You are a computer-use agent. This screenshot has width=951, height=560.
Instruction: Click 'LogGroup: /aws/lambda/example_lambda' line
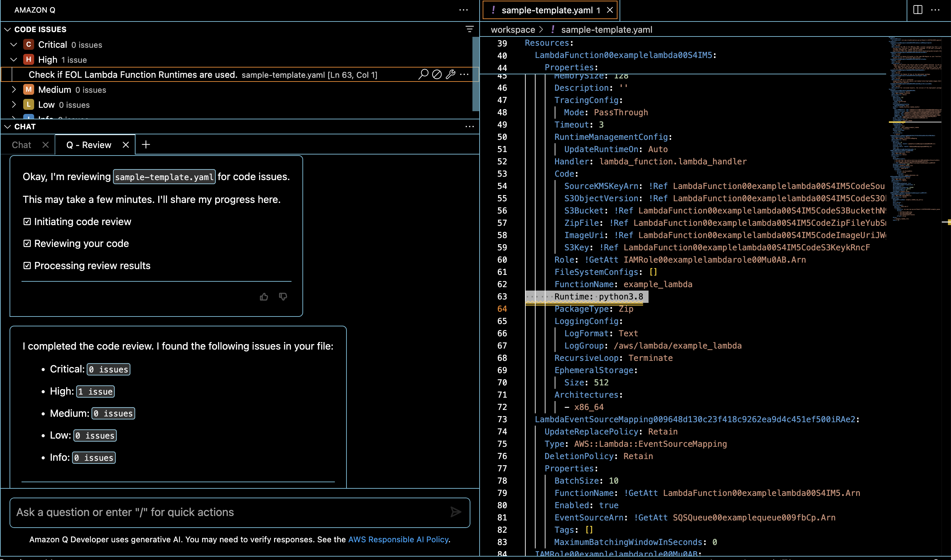[653, 346]
